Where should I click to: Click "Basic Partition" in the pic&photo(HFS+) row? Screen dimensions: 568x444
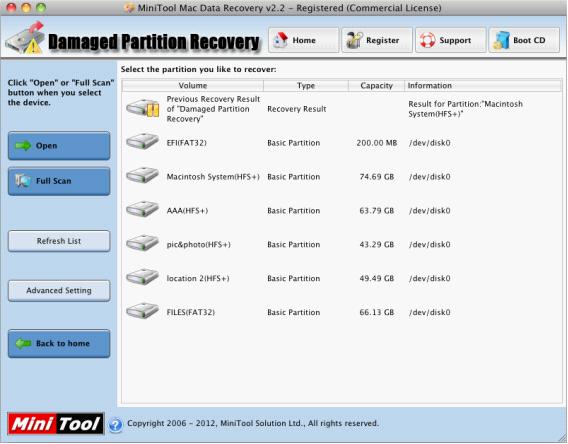point(293,244)
